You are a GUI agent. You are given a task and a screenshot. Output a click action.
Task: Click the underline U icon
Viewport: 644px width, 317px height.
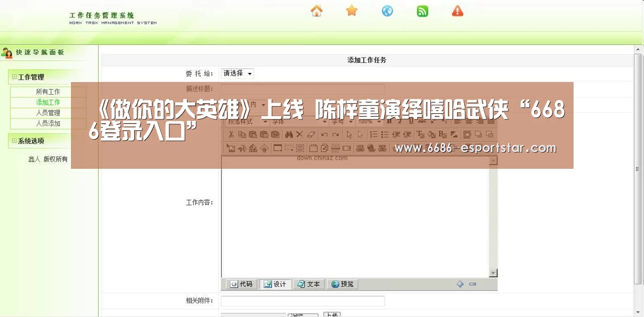pyautogui.click(x=411, y=121)
